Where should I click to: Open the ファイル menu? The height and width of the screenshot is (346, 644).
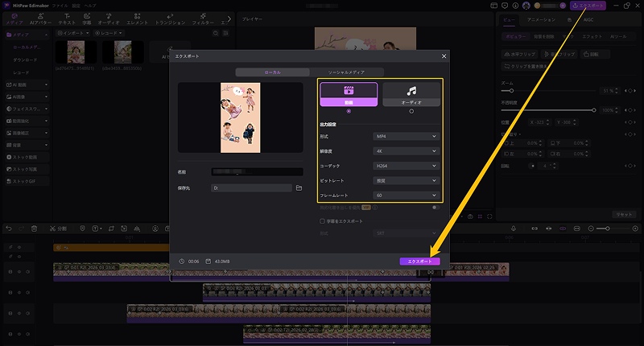pyautogui.click(x=60, y=6)
